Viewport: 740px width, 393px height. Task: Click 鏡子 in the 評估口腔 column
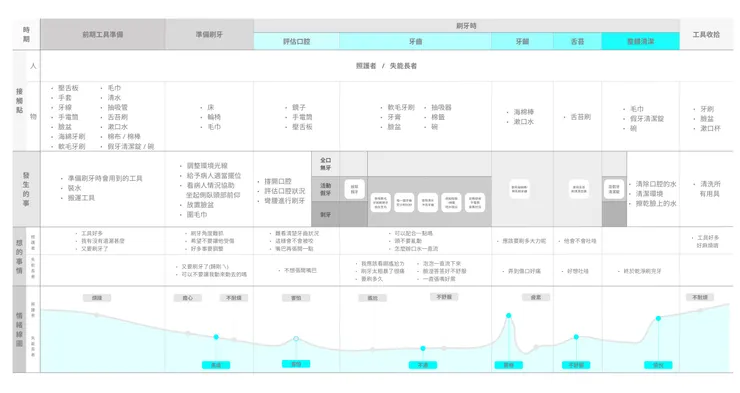[299, 108]
